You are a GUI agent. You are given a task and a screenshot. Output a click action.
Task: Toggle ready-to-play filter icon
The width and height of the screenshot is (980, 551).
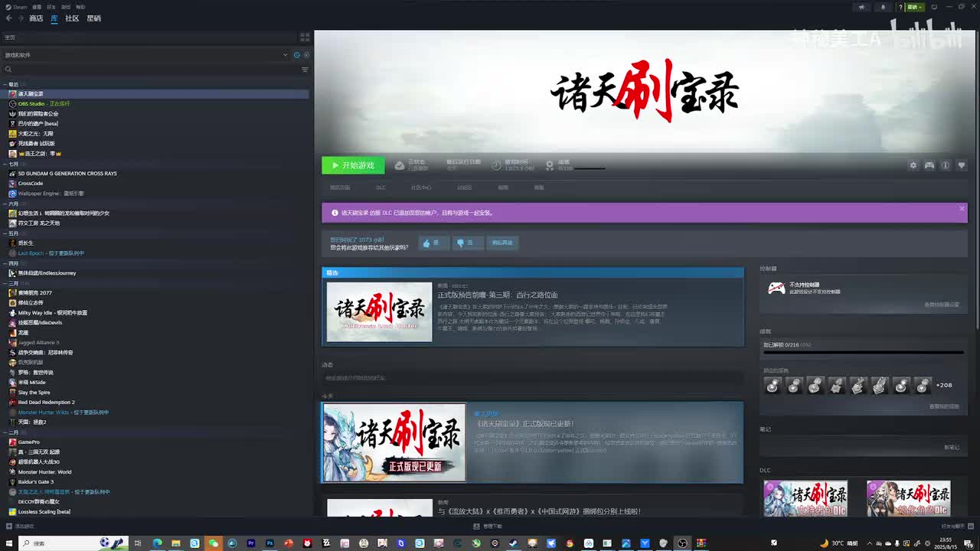[306, 55]
